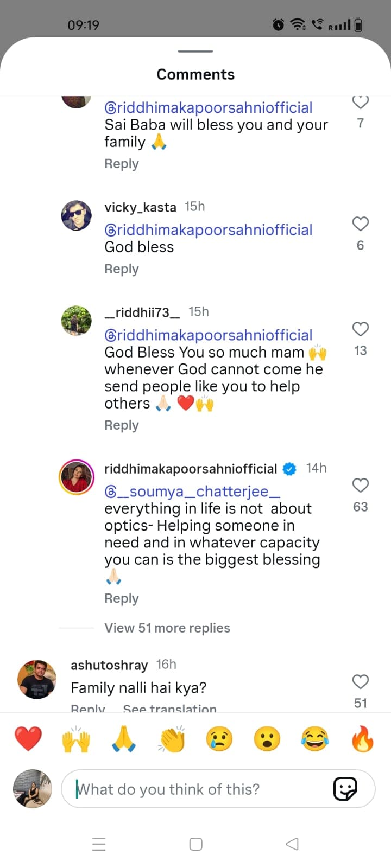391x868 pixels.
Task: Like _riddhii73_'s comment with 13 likes
Action: (x=361, y=329)
